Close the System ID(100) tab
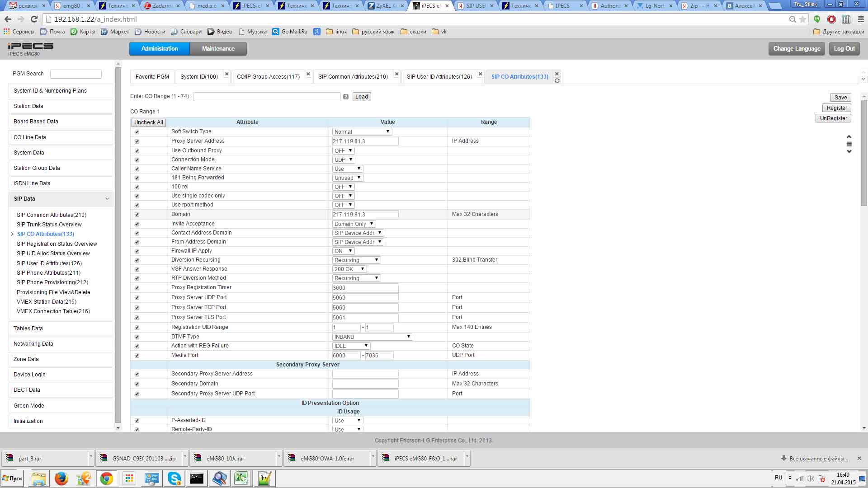868x488 pixels. point(227,74)
